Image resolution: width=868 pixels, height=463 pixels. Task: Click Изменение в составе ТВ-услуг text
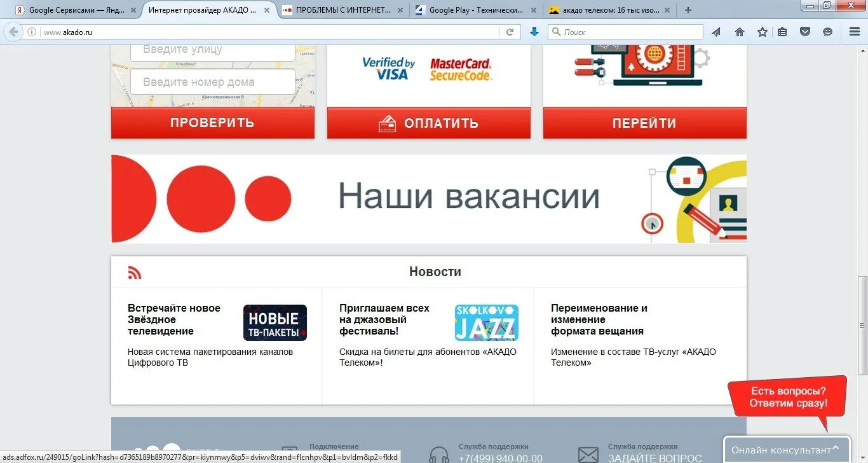[634, 357]
